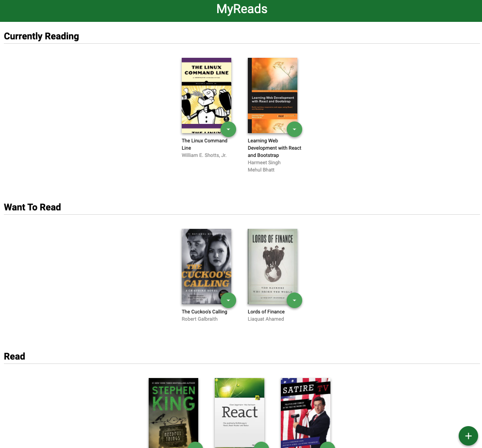
Task: Expand shelf menu on Lords of Finance
Action: coord(294,300)
